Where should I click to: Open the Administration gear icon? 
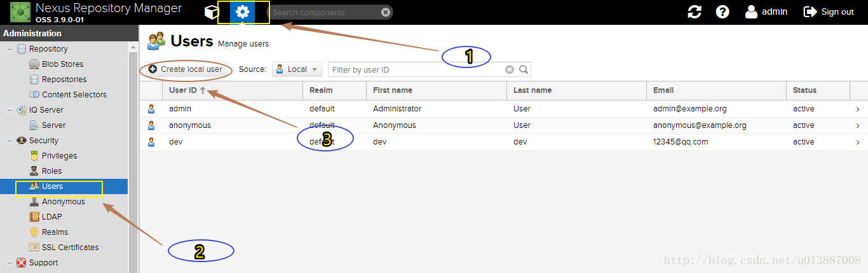[x=242, y=12]
